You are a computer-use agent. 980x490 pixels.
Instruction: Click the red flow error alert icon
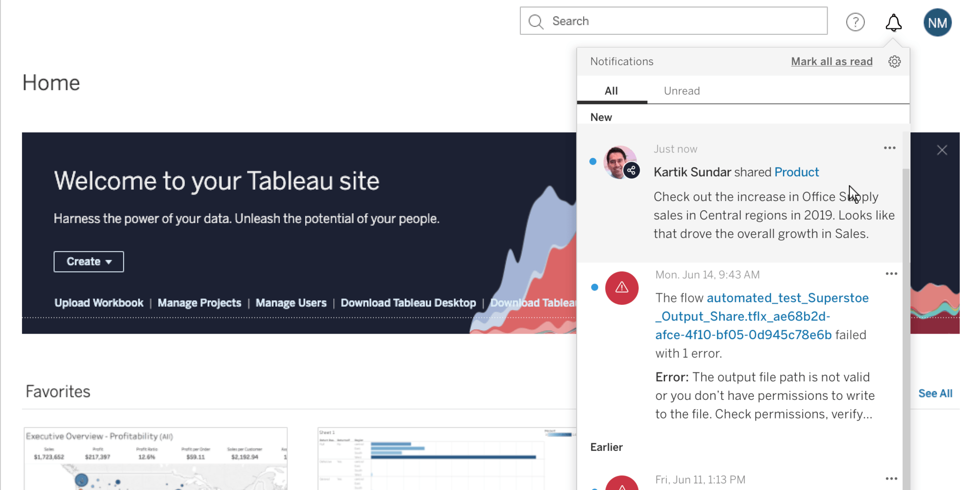622,288
